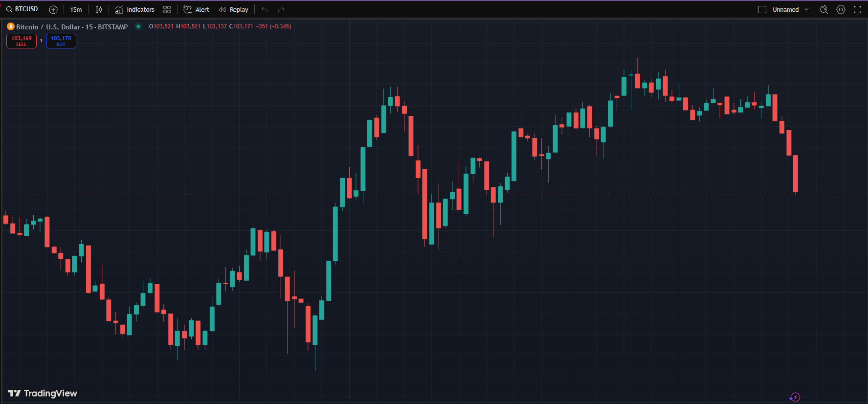Open the quick search lightning icon
Screen dimensions: 868x404
point(824,10)
